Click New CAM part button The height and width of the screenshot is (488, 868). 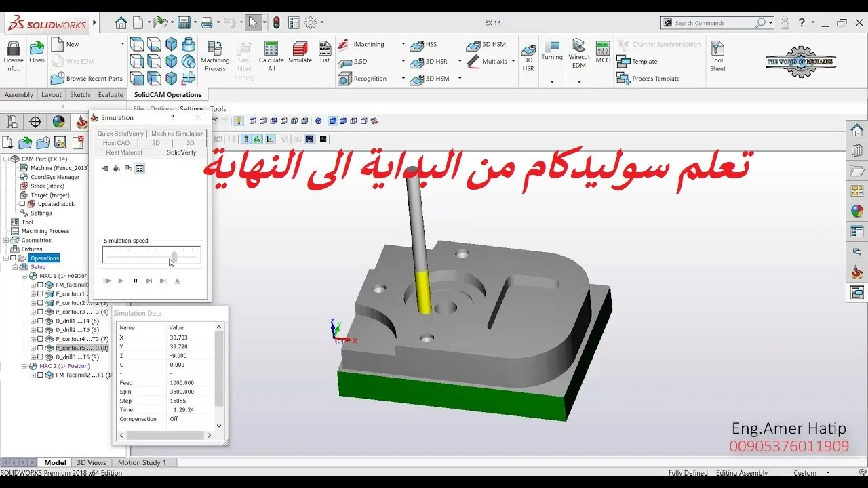(65, 44)
